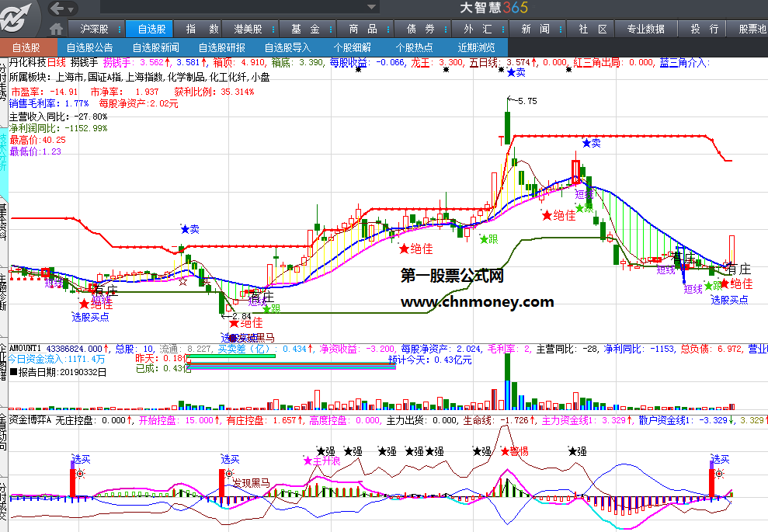768x532 pixels.
Task: Expand the top search box dropdown arrow
Action: coord(371,7)
